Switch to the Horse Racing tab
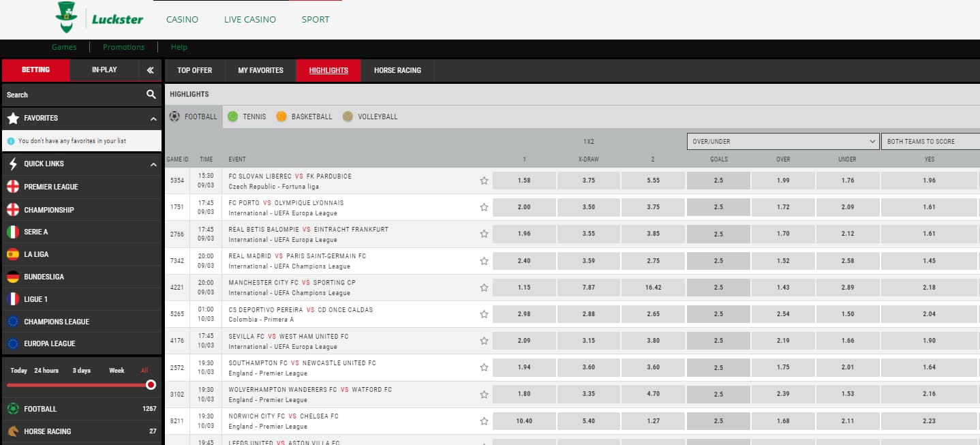 click(397, 70)
